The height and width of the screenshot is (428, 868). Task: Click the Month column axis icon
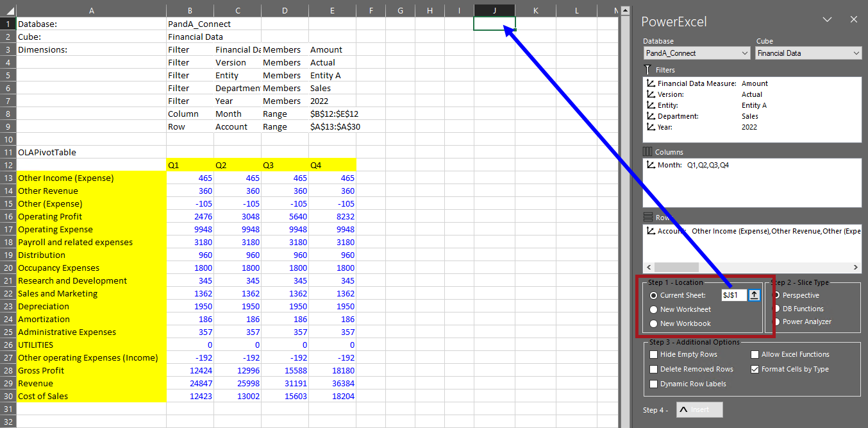[651, 165]
